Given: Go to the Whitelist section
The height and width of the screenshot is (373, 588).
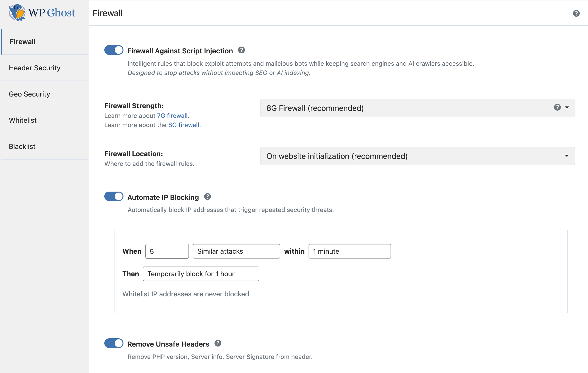Looking at the screenshot, I should (23, 120).
